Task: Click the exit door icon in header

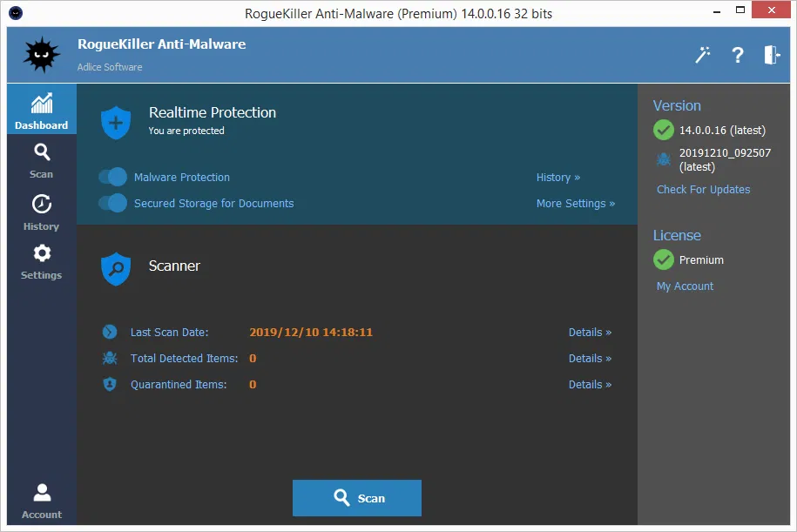Action: (772, 54)
